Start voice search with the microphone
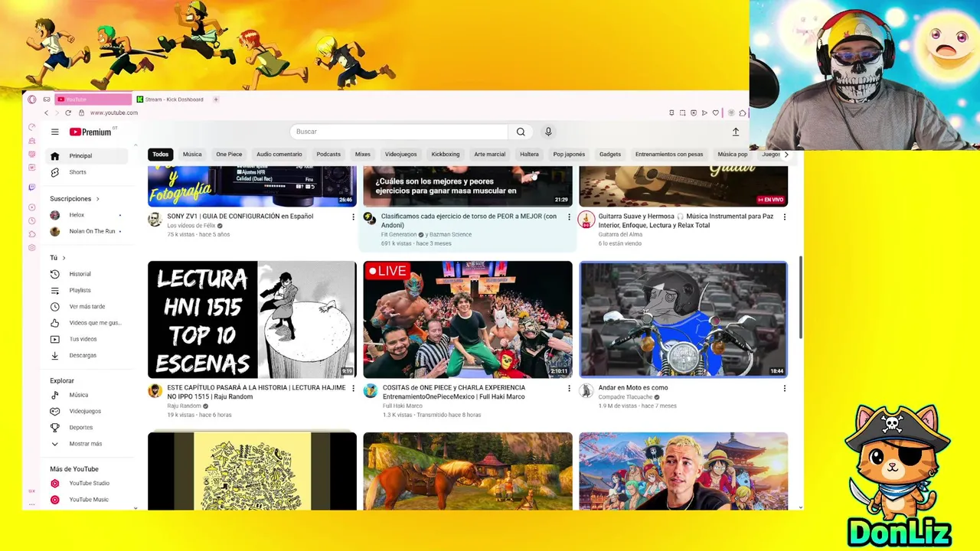This screenshot has width=980, height=551. 548,132
